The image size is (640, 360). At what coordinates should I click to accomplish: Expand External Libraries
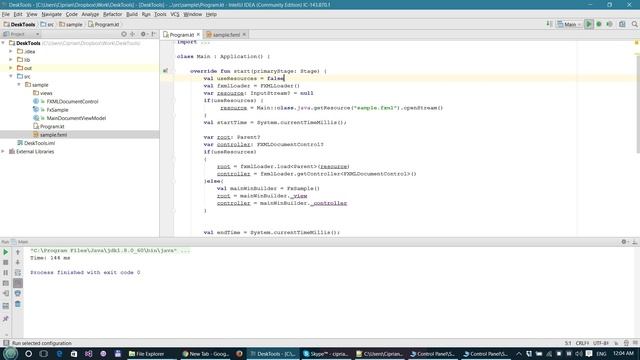(3, 151)
